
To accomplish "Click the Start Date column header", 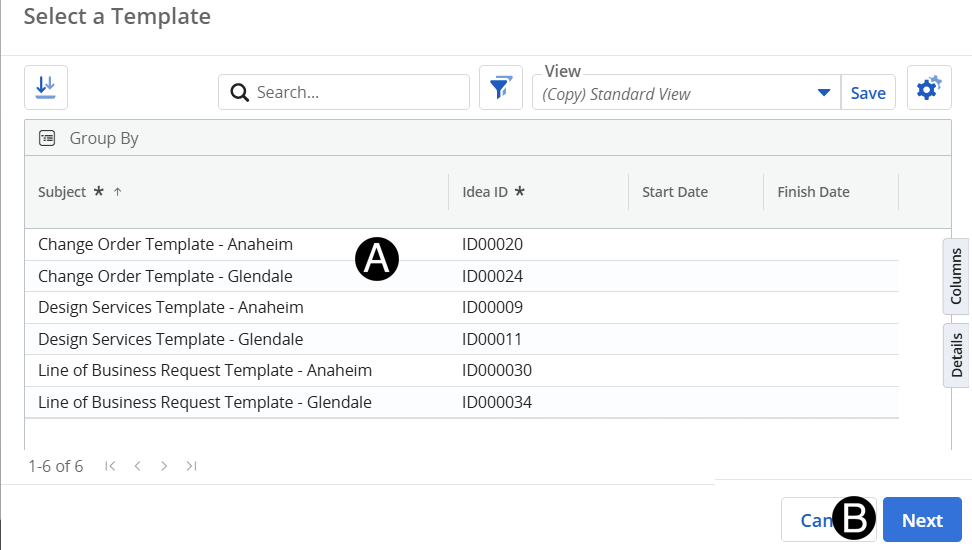I will pos(675,192).
